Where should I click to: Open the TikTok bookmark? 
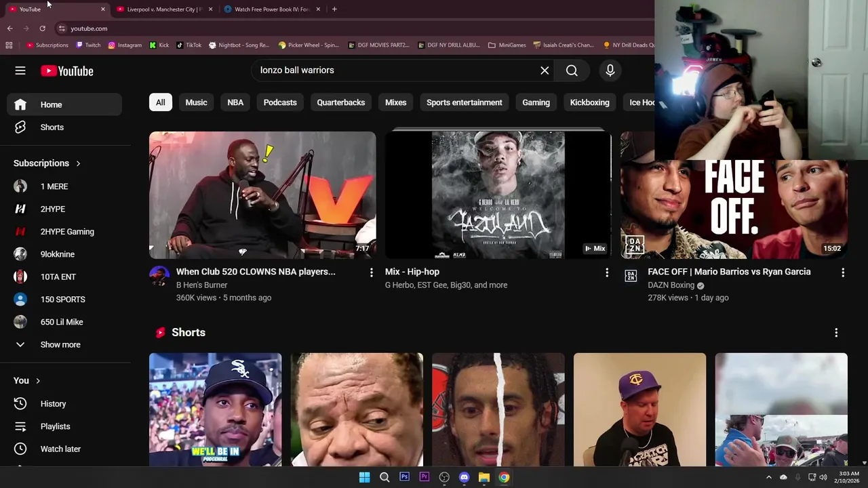pos(189,45)
